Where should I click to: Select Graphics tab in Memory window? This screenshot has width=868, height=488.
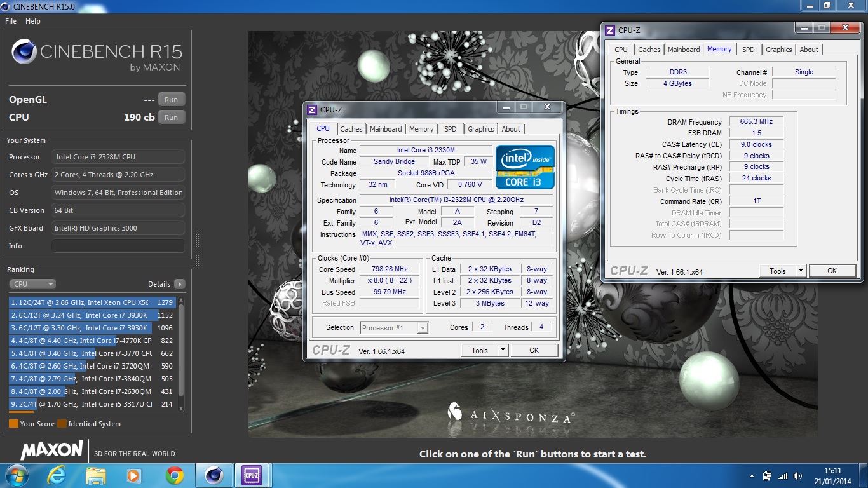[x=779, y=50]
